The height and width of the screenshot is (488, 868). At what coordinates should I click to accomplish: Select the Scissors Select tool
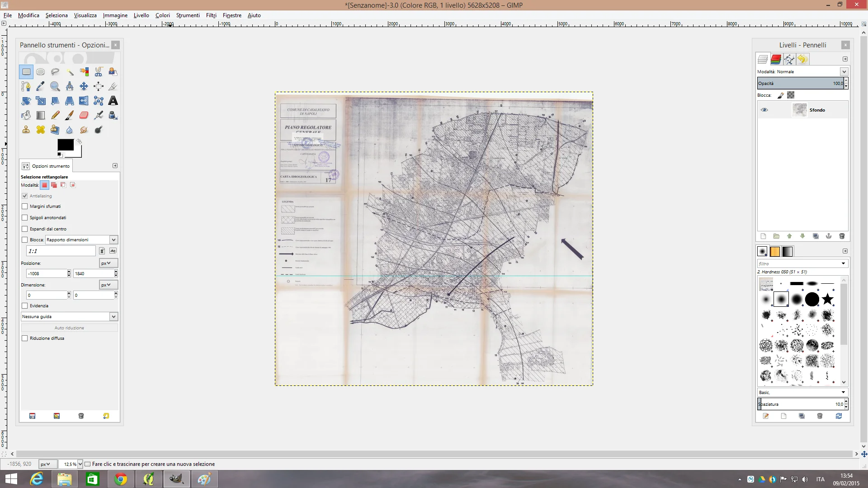(x=99, y=72)
